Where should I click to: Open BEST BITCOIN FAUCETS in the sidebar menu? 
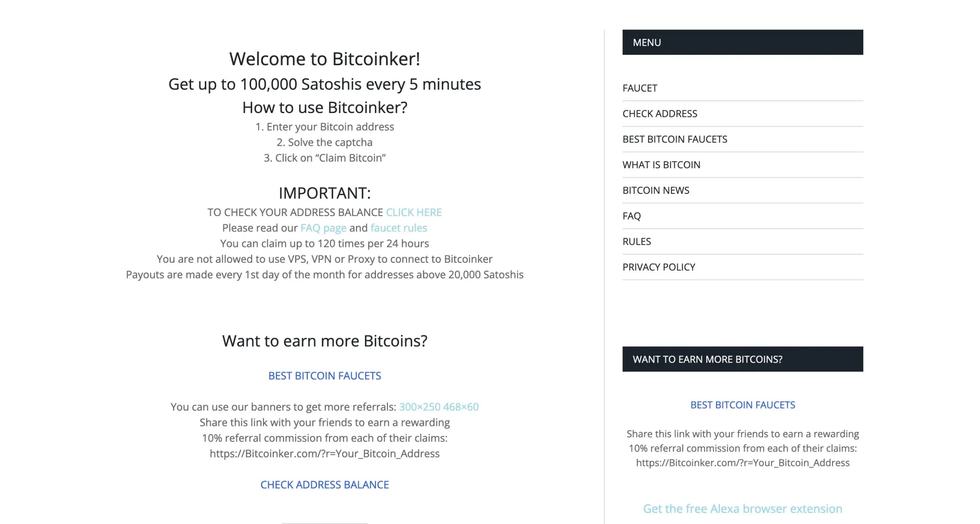pyautogui.click(x=675, y=139)
